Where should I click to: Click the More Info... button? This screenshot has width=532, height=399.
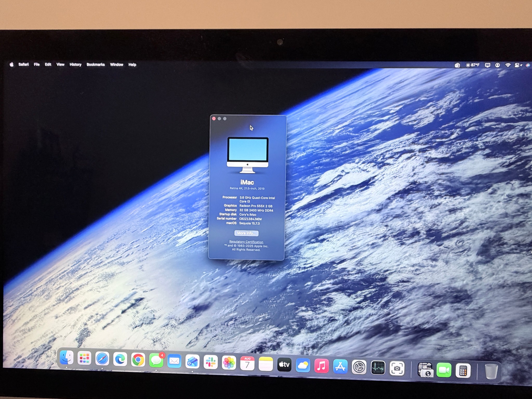tap(246, 233)
